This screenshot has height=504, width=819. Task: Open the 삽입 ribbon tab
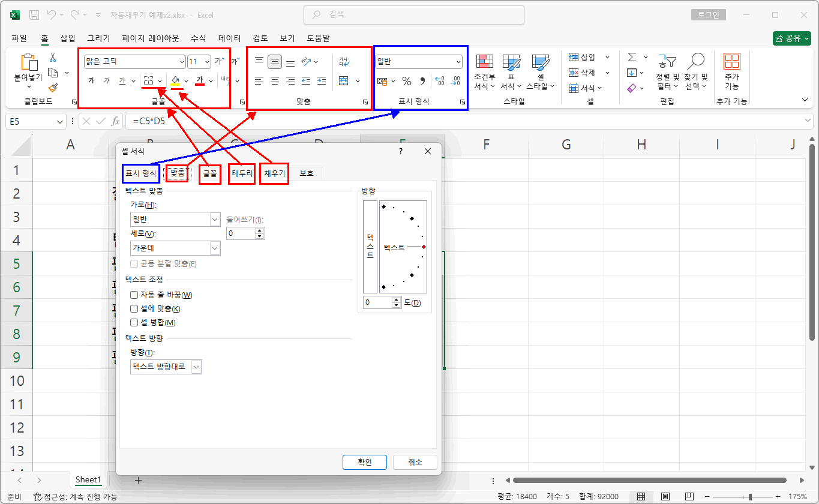pyautogui.click(x=68, y=38)
